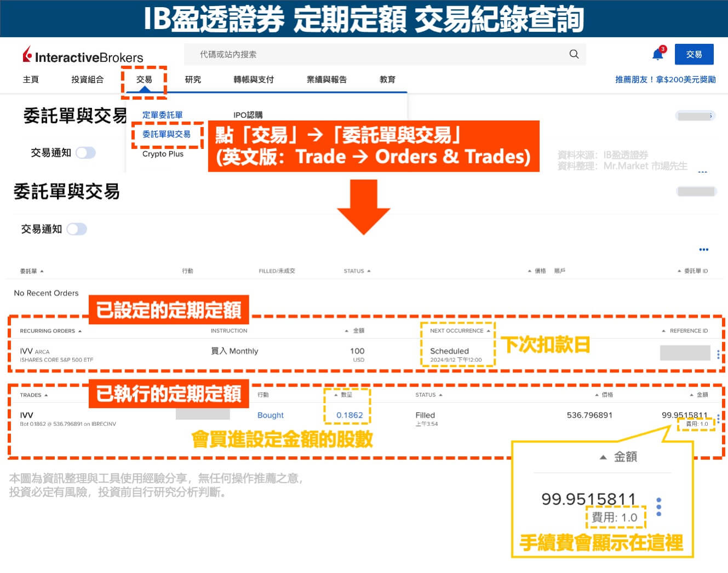The image size is (728, 573).
Task: Go to the 主頁 nav item
Action: [31, 79]
